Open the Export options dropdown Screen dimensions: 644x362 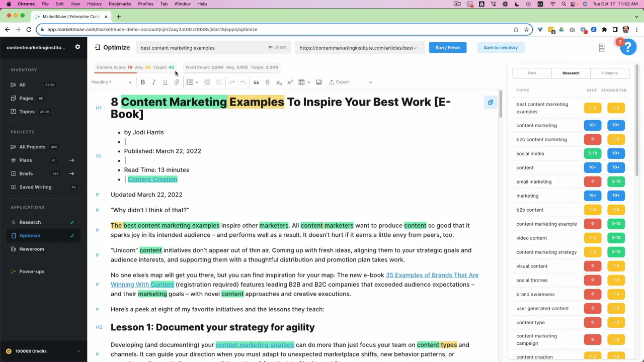370,82
